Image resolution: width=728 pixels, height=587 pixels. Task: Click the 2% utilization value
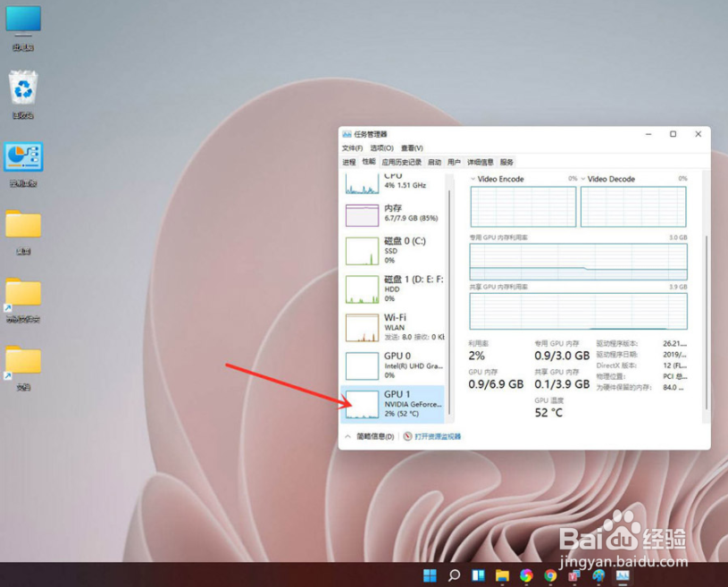coord(476,356)
